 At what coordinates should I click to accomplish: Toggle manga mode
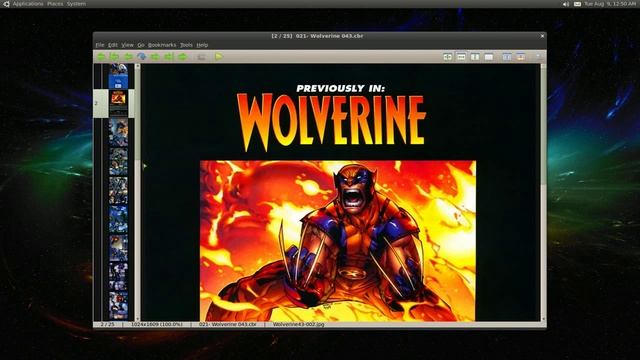tap(521, 57)
